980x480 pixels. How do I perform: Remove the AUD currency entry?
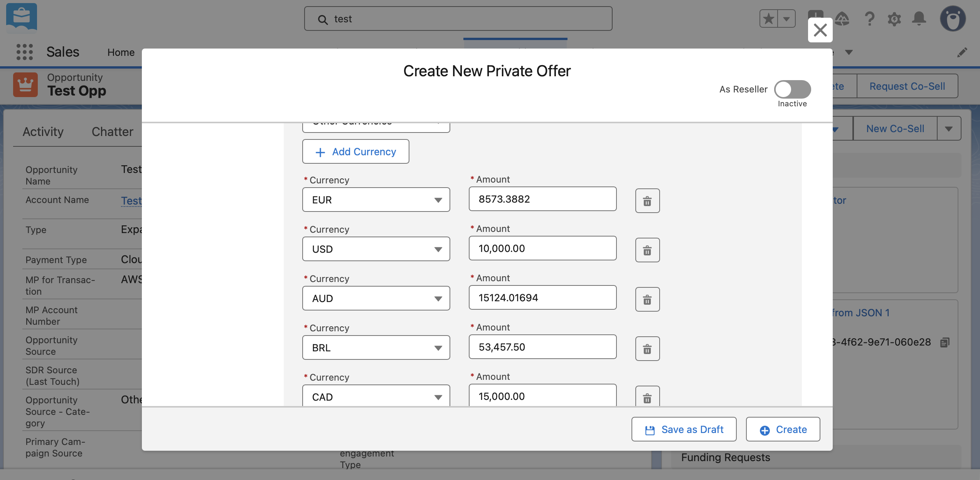click(647, 299)
